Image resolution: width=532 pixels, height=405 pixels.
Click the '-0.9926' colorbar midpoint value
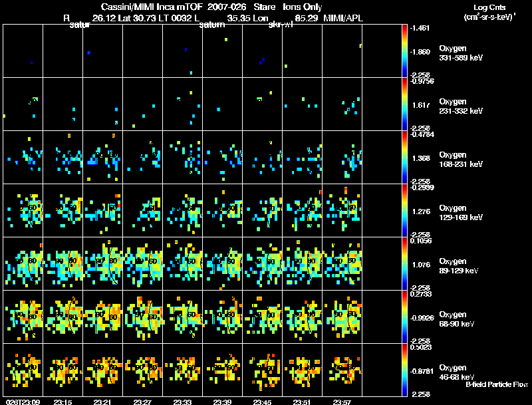422,318
